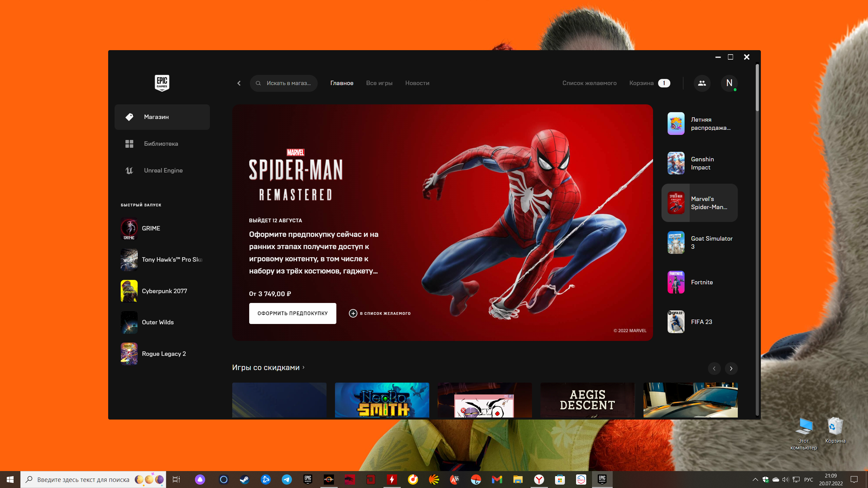Open AMD Ryzen Master taskbar icon

pos(329,480)
